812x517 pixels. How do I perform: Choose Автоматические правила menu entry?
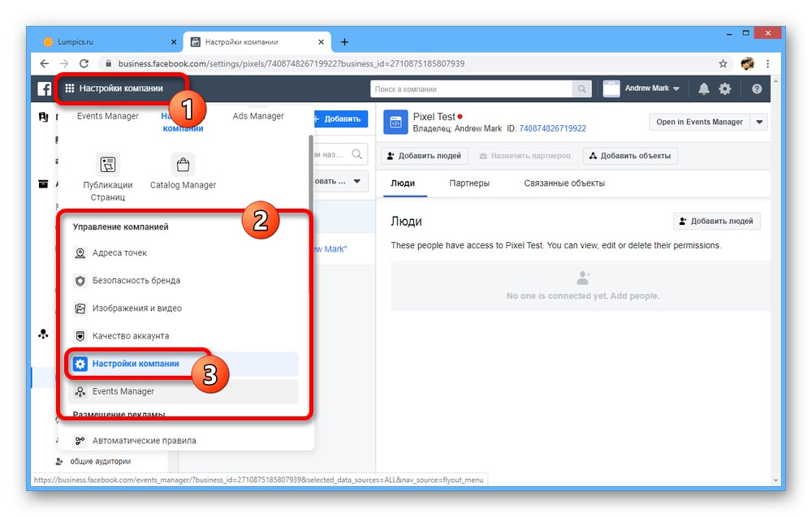183,441
